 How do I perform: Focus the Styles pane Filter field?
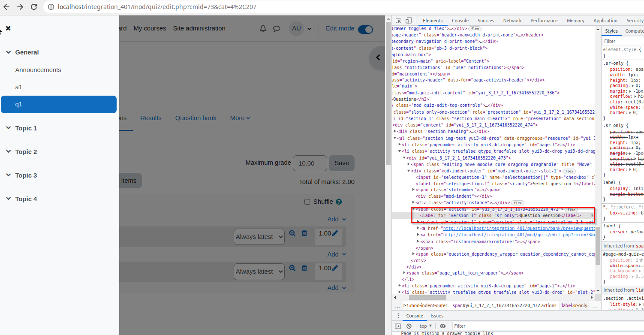[623, 41]
